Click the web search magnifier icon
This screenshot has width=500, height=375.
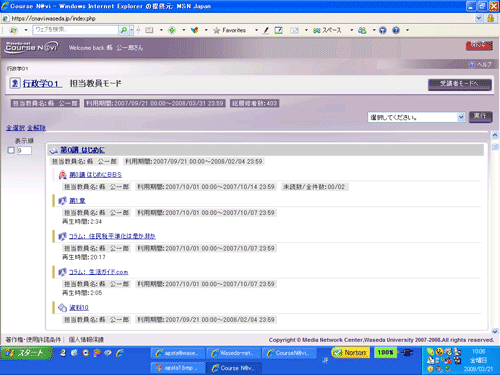124,30
